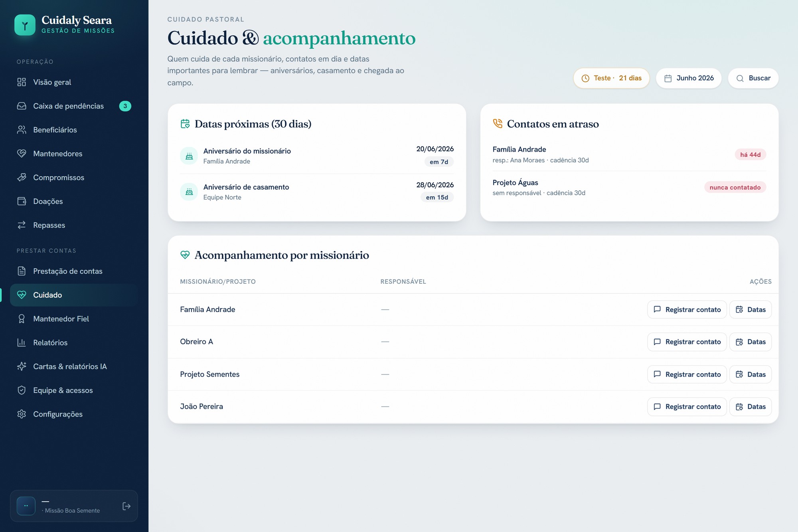
Task: Select Projeto Sementes name in table
Action: click(209, 374)
